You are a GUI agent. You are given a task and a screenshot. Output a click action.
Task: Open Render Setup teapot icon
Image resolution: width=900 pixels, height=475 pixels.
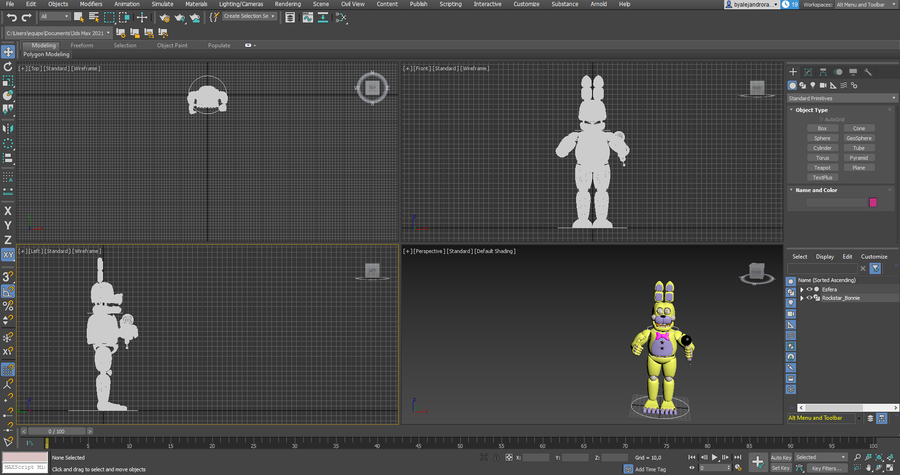[x=164, y=18]
